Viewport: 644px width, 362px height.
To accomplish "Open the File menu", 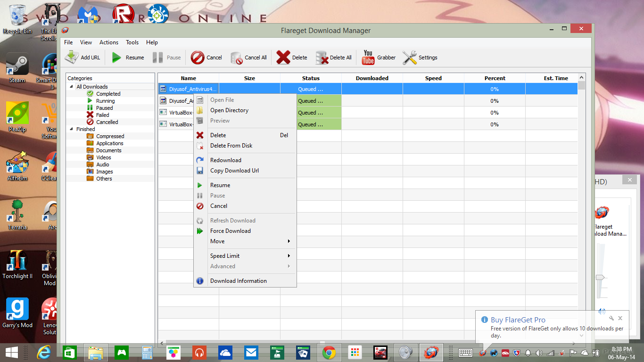I will [68, 42].
